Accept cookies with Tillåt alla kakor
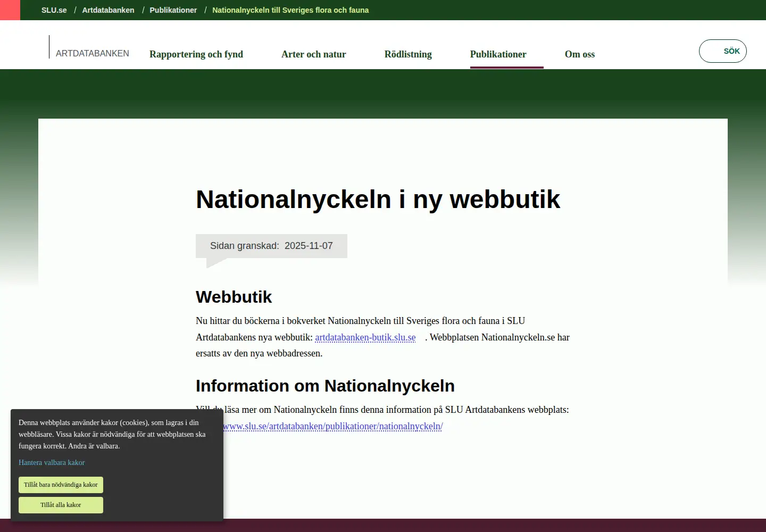Image resolution: width=766 pixels, height=532 pixels. (61, 505)
